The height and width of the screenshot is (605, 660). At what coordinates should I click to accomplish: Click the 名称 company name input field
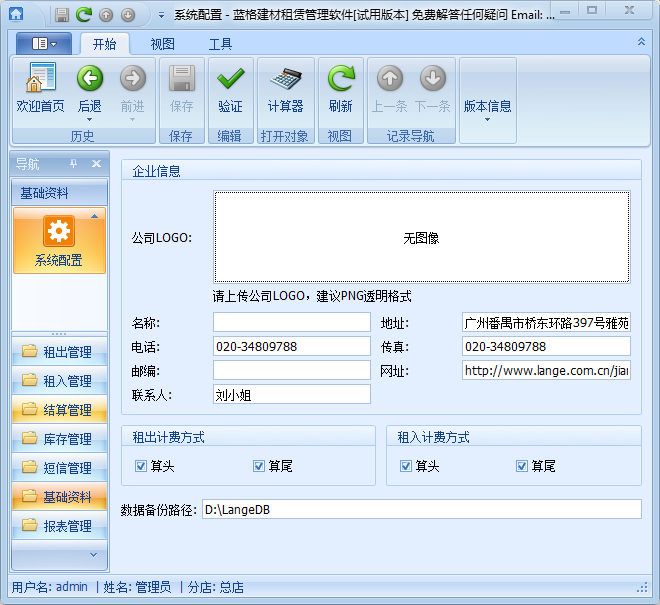click(291, 323)
